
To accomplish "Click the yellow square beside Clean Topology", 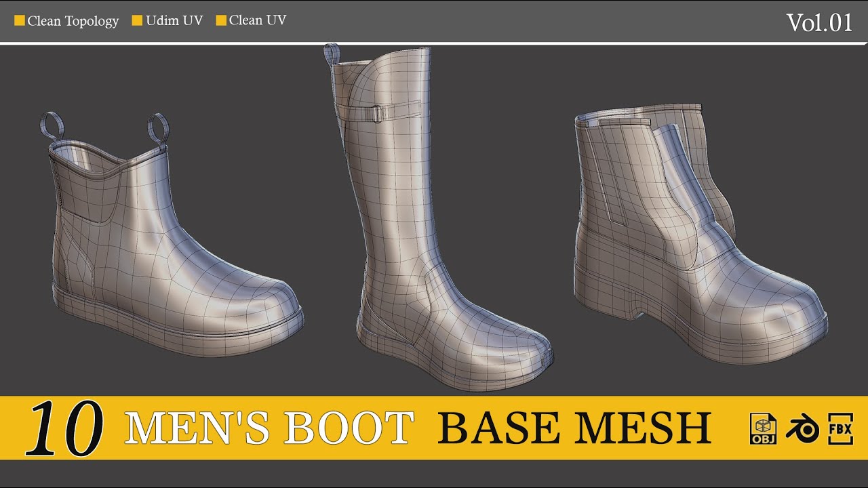I will [20, 20].
